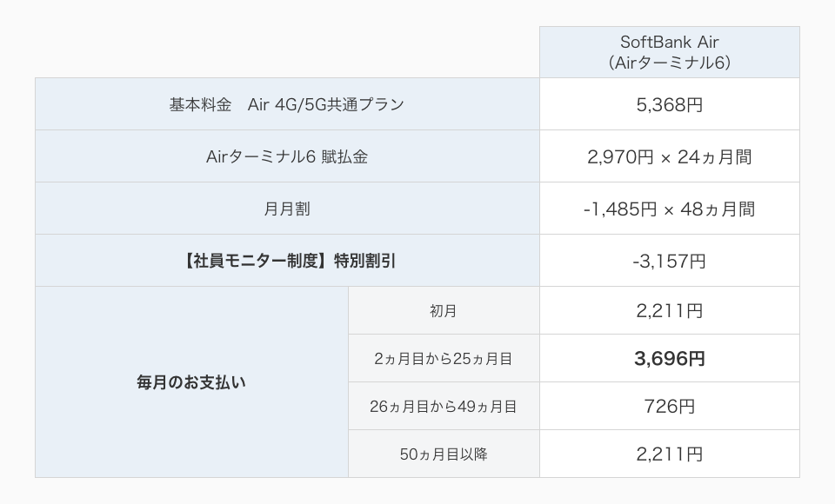Click the Air 4G/5G共通プラン plan name
The width and height of the screenshot is (835, 504).
[x=326, y=104]
